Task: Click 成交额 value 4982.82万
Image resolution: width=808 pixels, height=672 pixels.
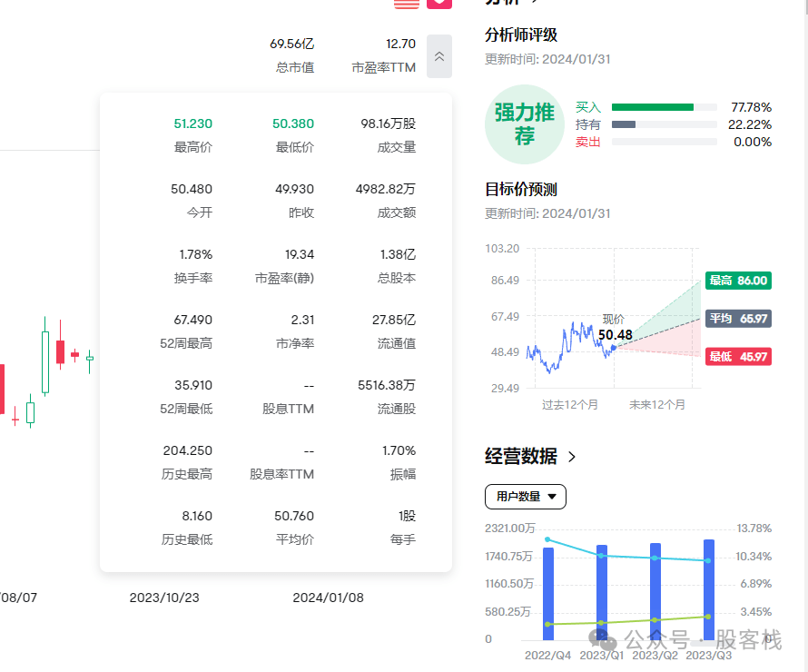Action: point(386,189)
